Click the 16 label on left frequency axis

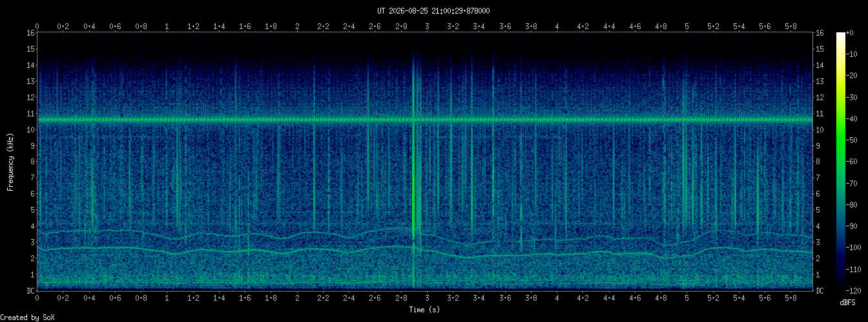(x=30, y=32)
